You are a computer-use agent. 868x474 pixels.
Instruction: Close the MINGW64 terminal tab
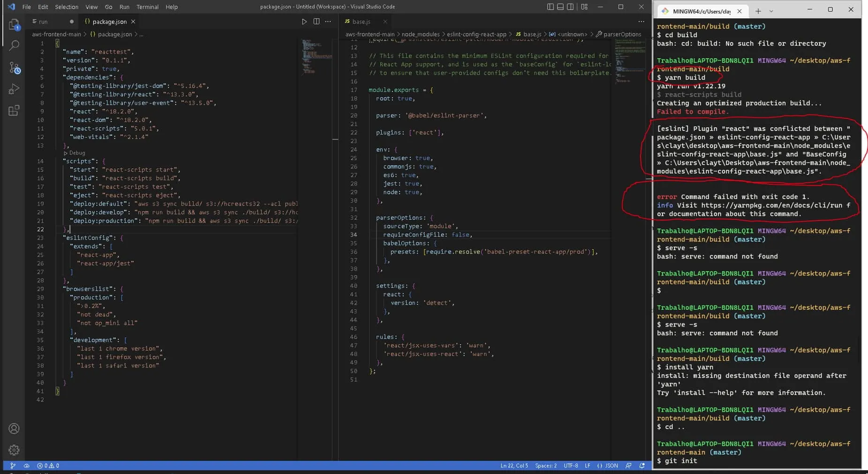pyautogui.click(x=740, y=11)
